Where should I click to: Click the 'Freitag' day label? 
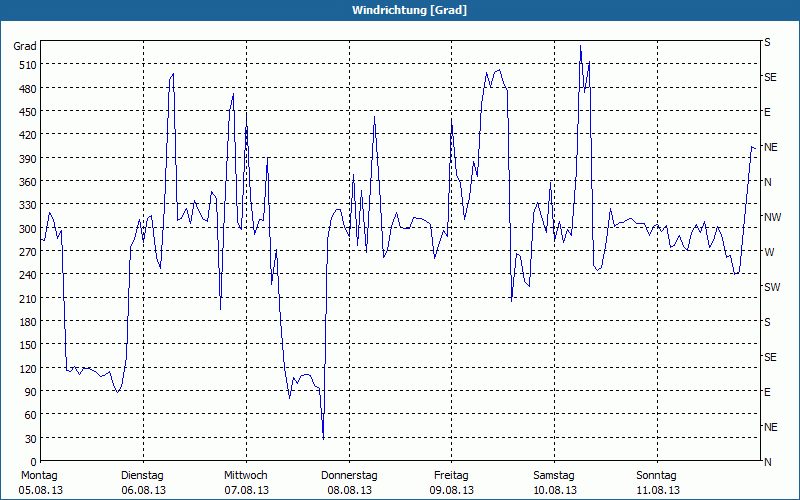[x=451, y=476]
